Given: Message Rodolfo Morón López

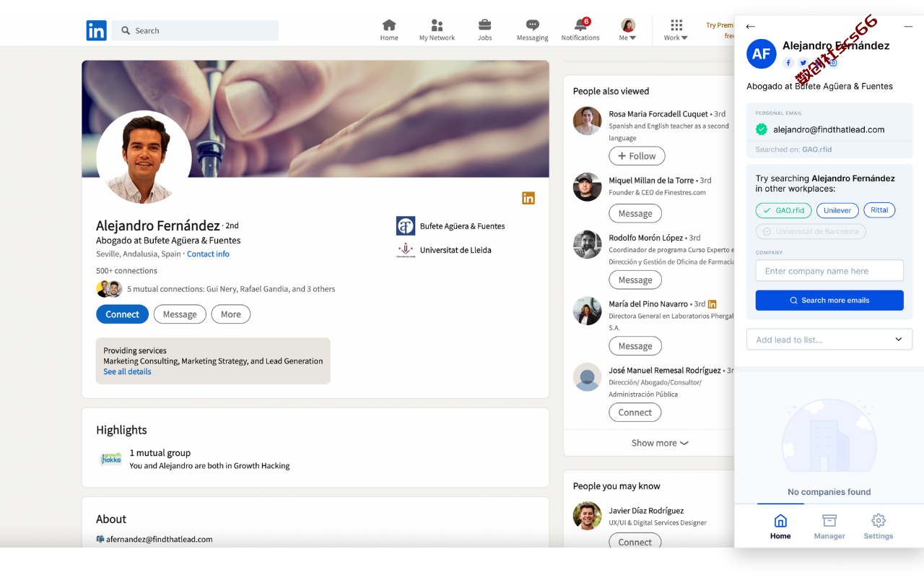Looking at the screenshot, I should (635, 280).
